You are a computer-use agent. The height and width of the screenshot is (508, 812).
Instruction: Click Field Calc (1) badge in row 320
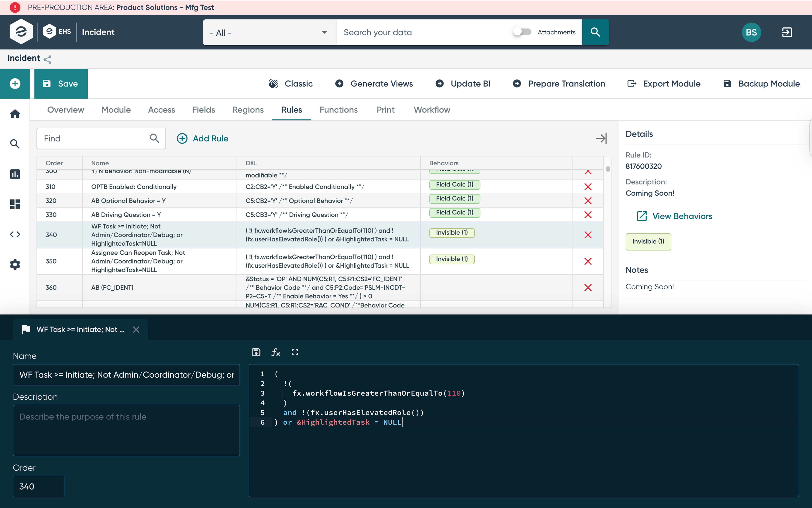[455, 199]
